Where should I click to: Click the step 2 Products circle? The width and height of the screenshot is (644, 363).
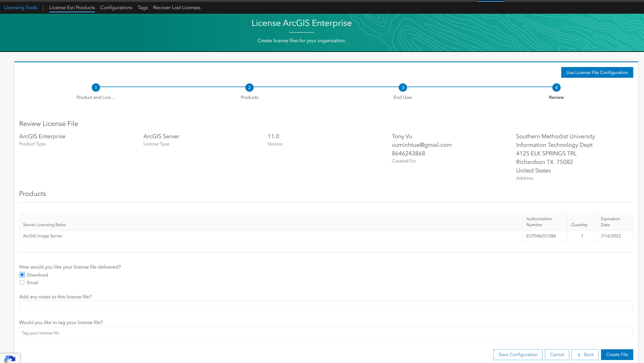coord(249,88)
